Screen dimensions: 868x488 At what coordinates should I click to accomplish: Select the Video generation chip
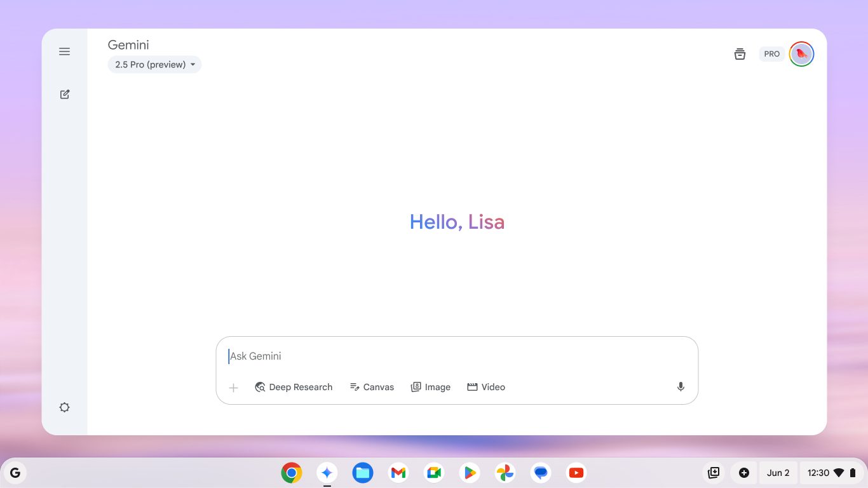[x=486, y=387]
